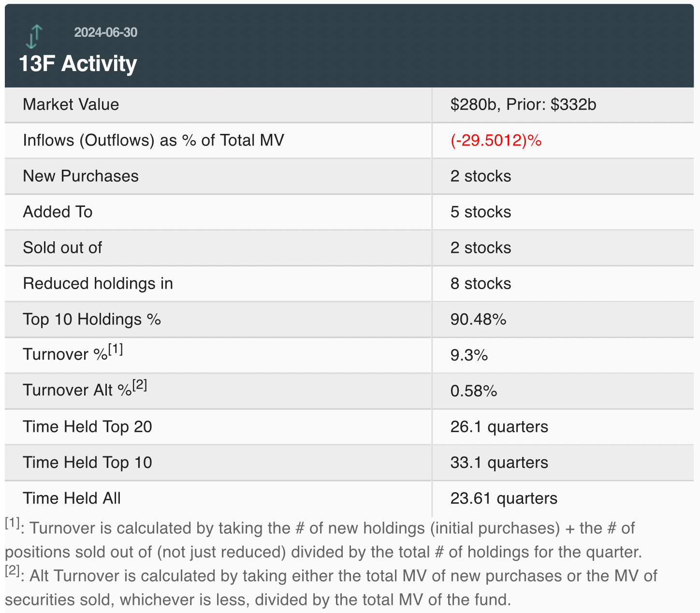The width and height of the screenshot is (700, 613).
Task: Click the red (-29.5012)% outflow value
Action: 496,140
